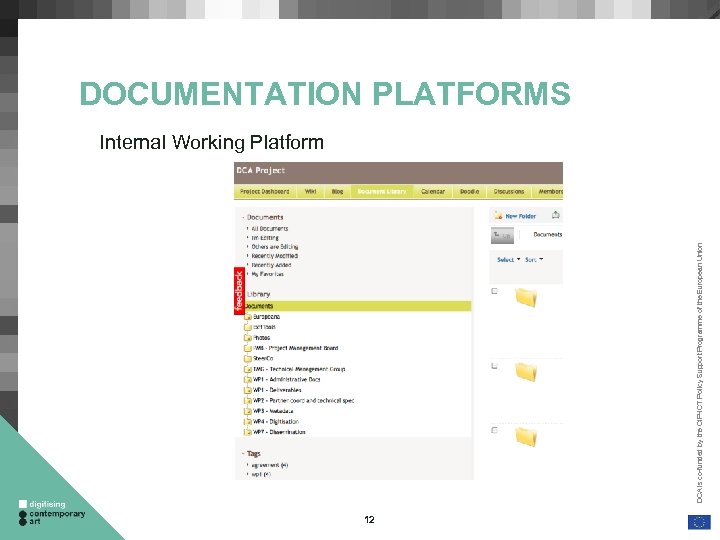Click the upload icon beside New Folder
Screen dimensions: 720x540
(x=556, y=215)
